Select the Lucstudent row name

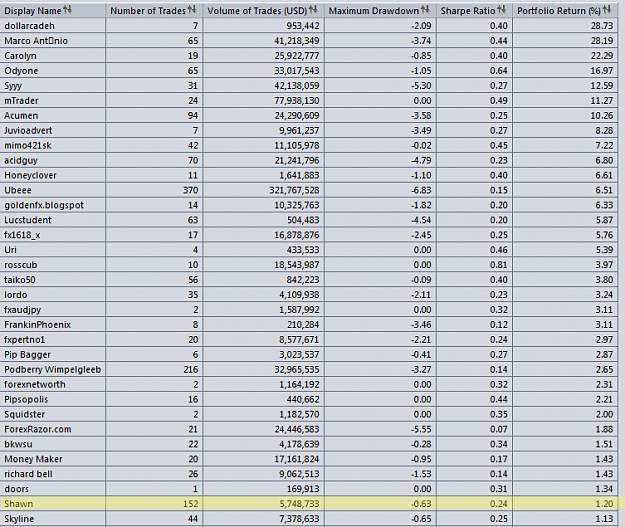pos(28,220)
